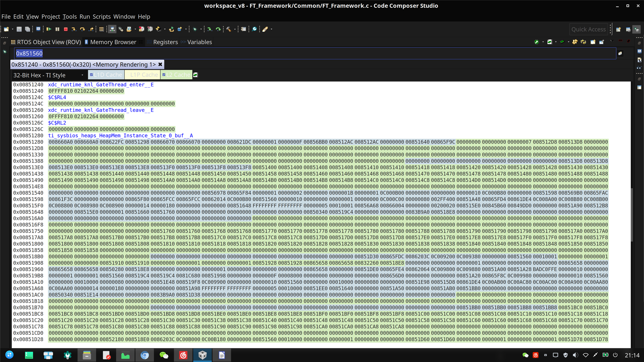
Task: Click the $C$RL2 symbol label
Action: click(x=57, y=123)
